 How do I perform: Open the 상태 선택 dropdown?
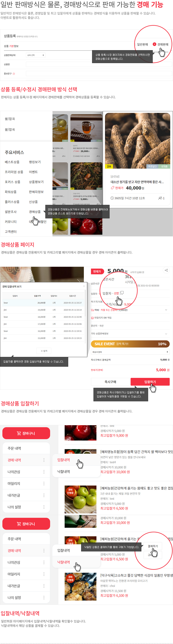[x=35, y=55]
